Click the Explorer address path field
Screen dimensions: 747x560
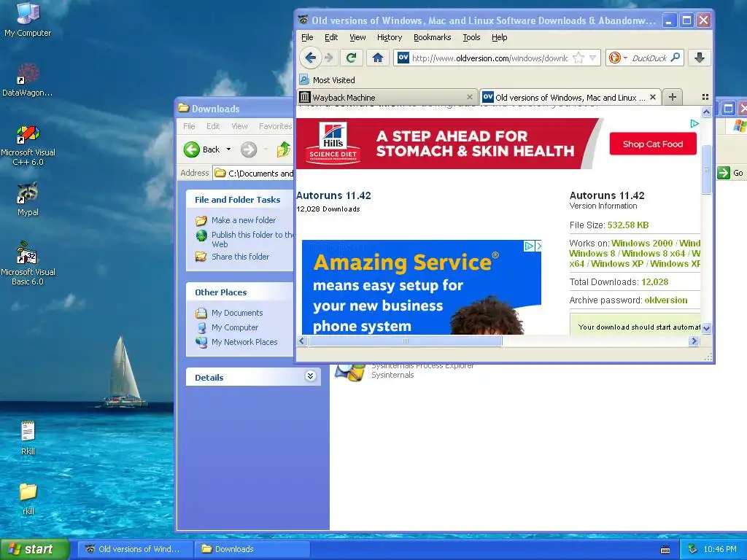click(x=252, y=174)
